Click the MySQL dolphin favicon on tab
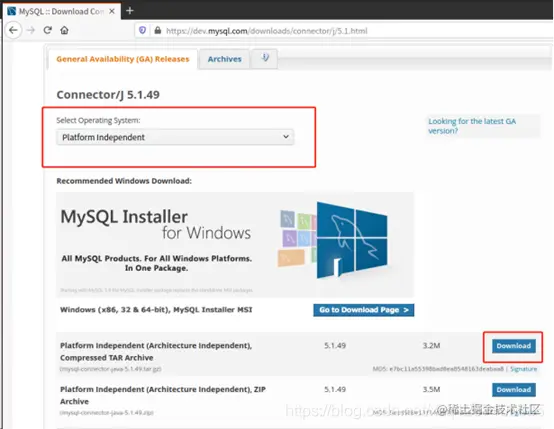554x429 pixels. click(x=12, y=11)
